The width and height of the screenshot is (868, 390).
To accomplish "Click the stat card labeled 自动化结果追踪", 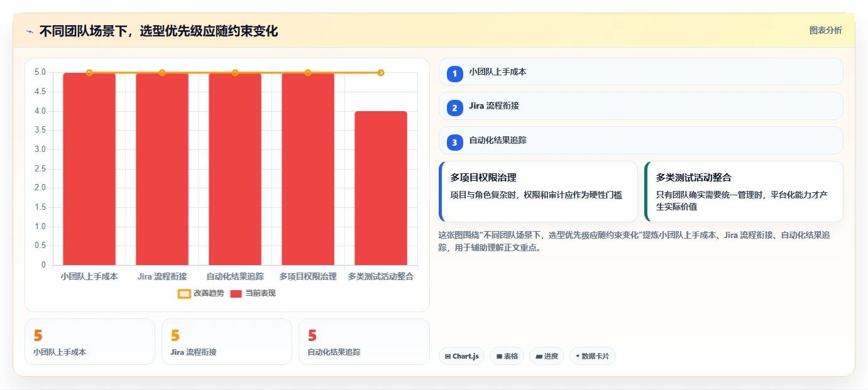I will [x=364, y=342].
